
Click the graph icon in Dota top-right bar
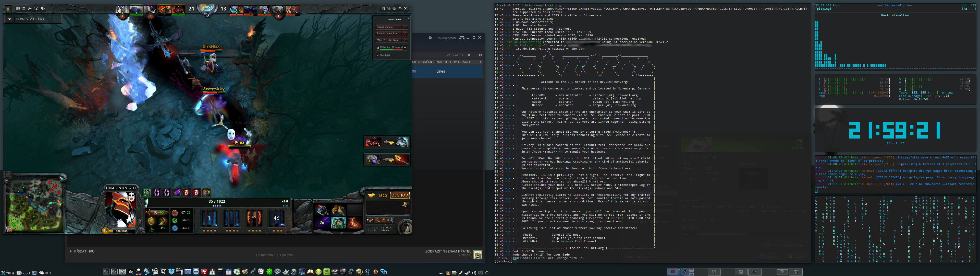[389, 8]
